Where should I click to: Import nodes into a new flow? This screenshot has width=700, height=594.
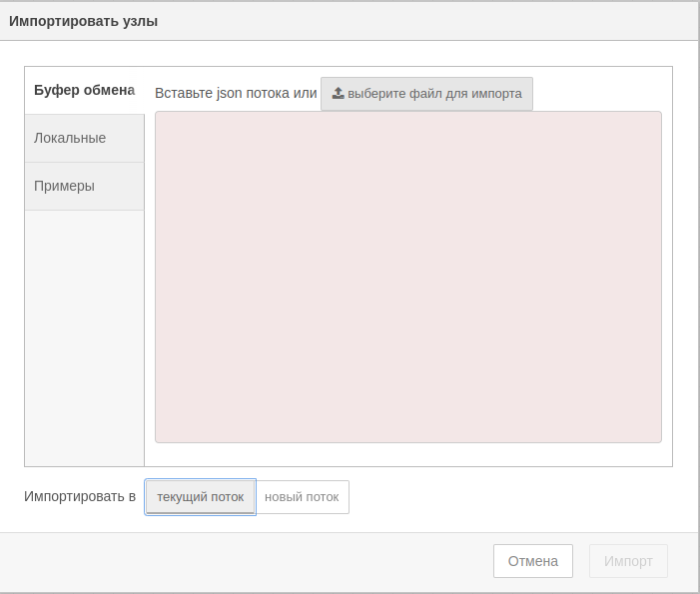[302, 497]
